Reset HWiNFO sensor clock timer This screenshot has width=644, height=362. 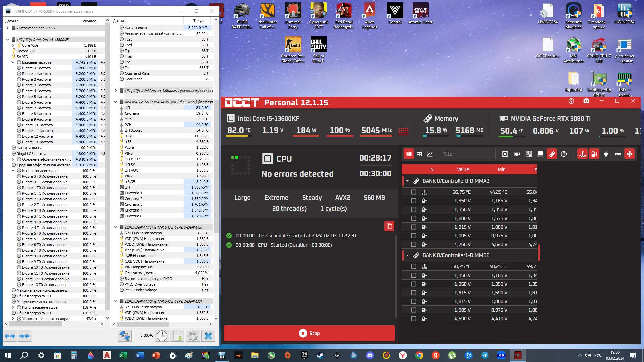162,336
